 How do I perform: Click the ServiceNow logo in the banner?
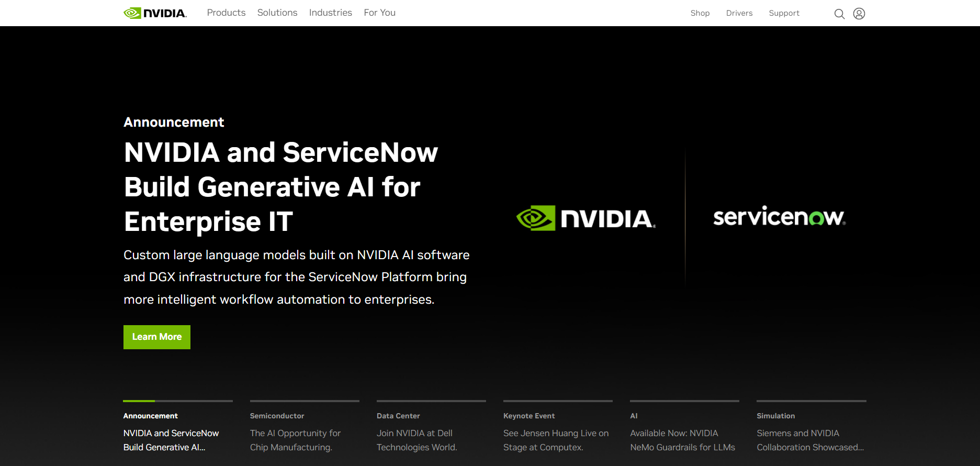click(779, 217)
